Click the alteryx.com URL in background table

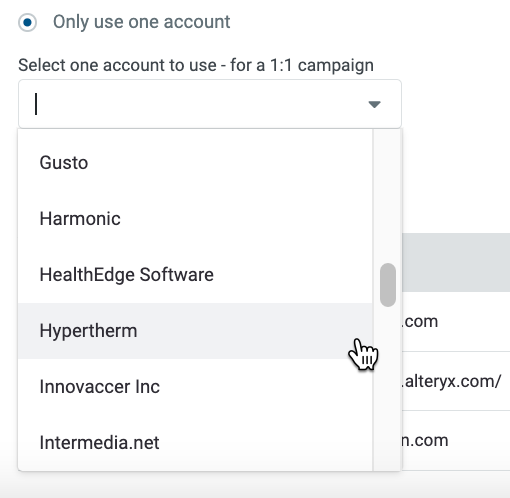pos(452,381)
